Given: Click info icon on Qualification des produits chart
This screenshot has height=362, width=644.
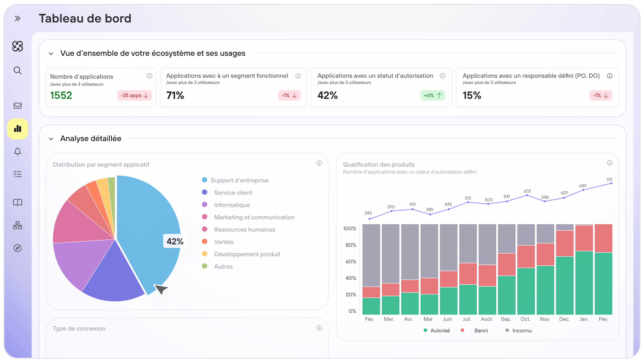Looking at the screenshot, I should tap(609, 163).
